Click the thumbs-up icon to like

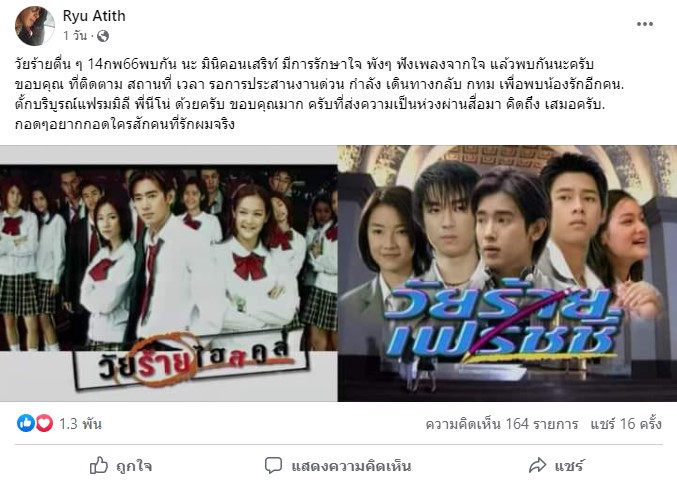98,466
